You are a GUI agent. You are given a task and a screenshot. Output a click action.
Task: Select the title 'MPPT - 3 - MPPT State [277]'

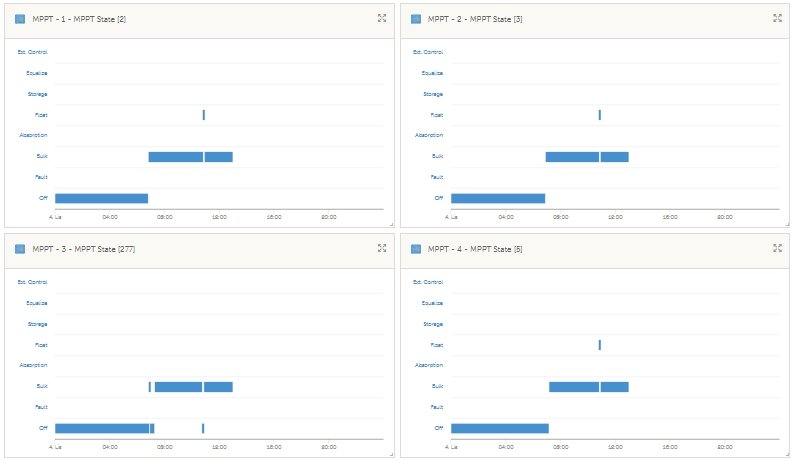tap(84, 249)
